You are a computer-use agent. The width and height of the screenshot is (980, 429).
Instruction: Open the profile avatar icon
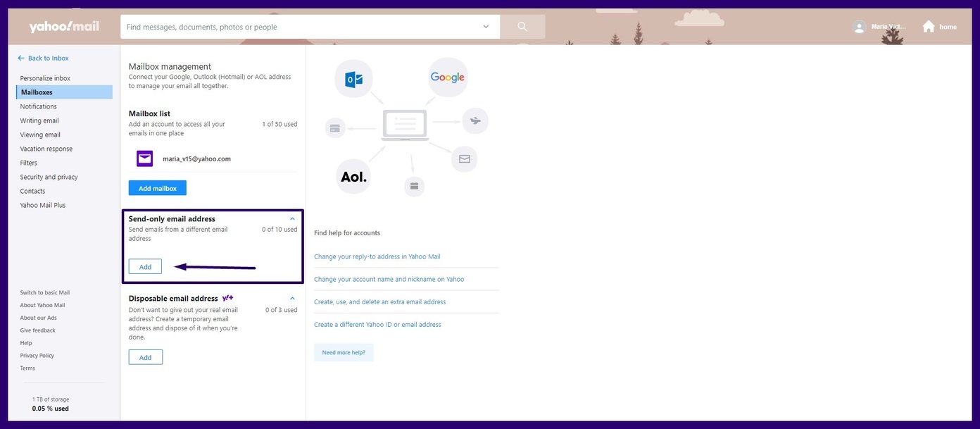pos(859,27)
